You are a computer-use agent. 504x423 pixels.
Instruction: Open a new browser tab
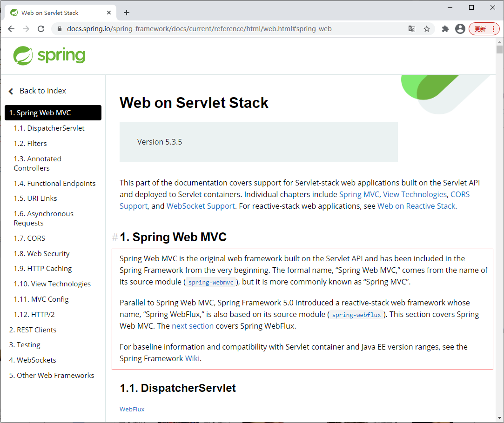tap(127, 13)
